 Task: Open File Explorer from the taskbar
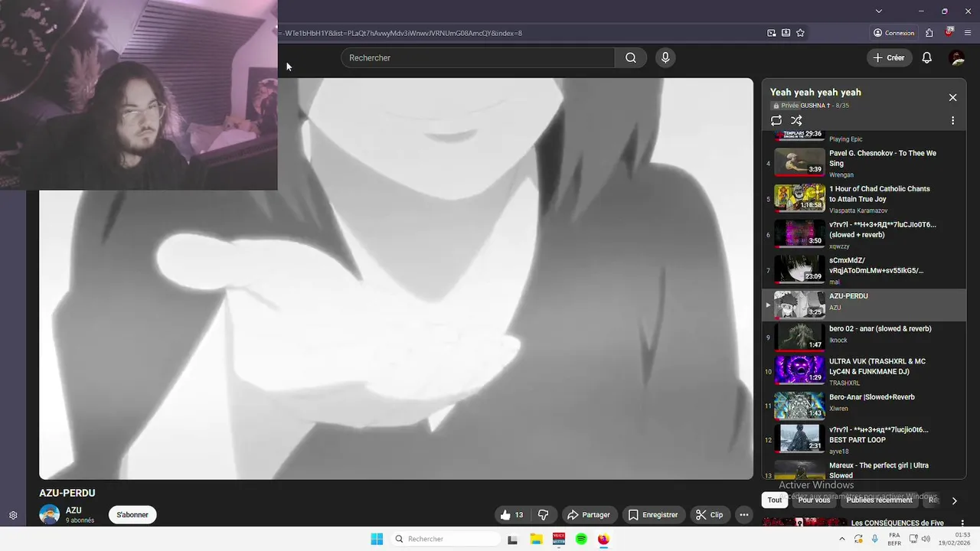536,539
